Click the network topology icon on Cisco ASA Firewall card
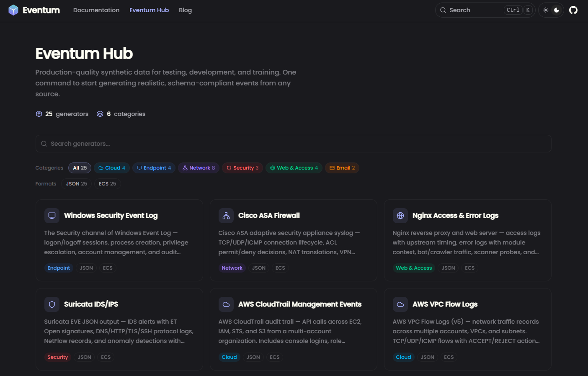Screen dimensions: 588x376 226,215
